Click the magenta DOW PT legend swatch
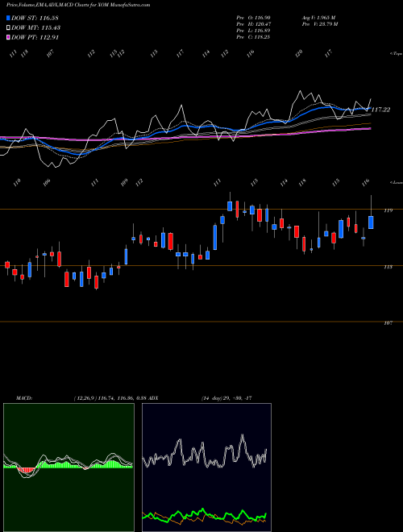The image size is (403, 532). [x=9, y=37]
